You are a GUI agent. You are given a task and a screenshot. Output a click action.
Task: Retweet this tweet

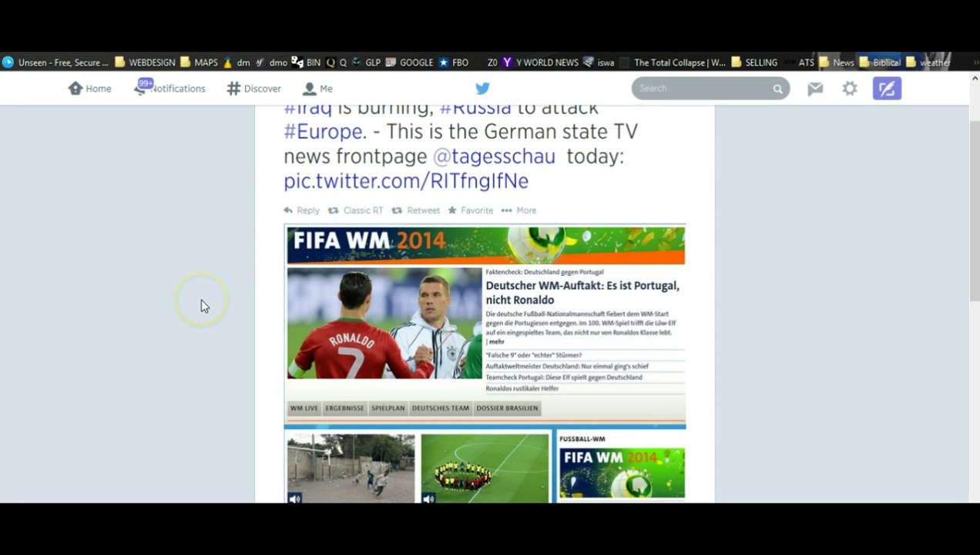coord(415,210)
